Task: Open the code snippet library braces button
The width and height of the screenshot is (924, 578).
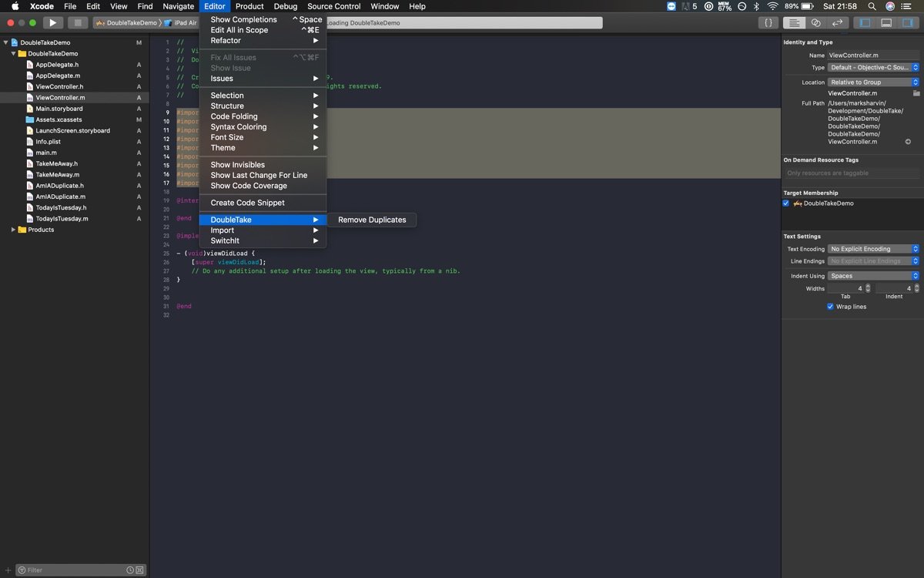Action: click(x=768, y=23)
